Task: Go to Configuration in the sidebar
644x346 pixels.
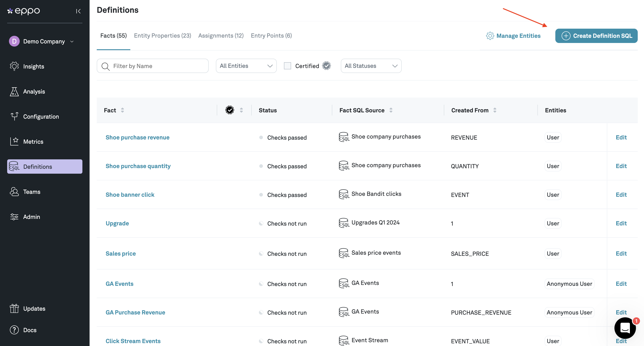Action: point(41,116)
